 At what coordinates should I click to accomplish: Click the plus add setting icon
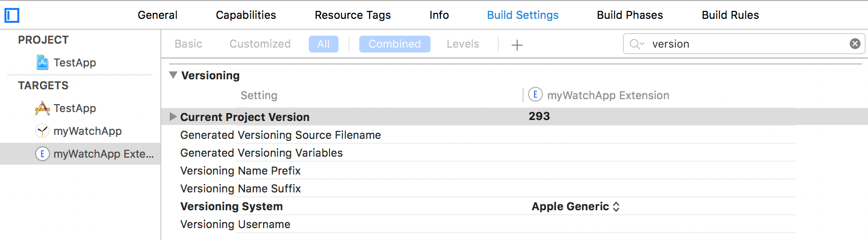(517, 45)
